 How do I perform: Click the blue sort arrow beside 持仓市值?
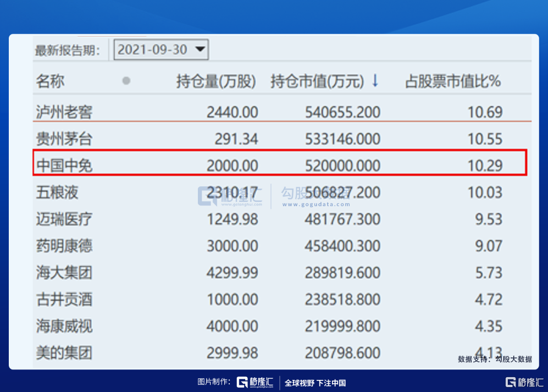point(375,80)
